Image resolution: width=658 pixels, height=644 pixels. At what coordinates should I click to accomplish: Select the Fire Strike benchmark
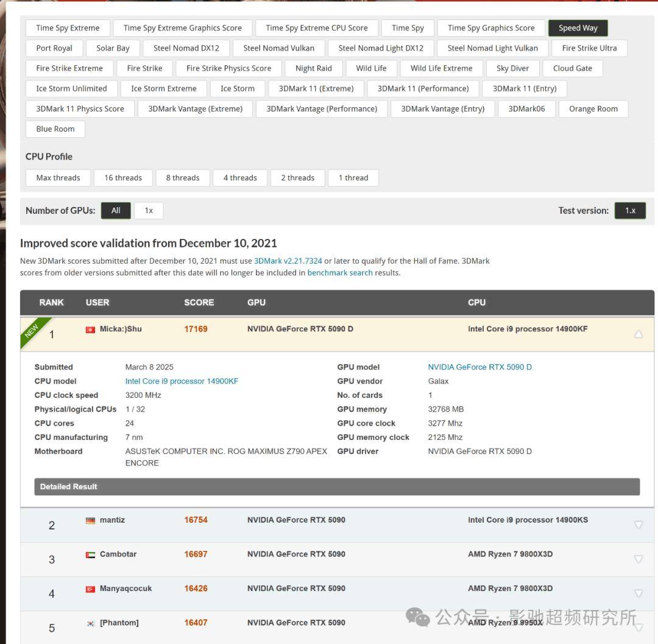(145, 68)
